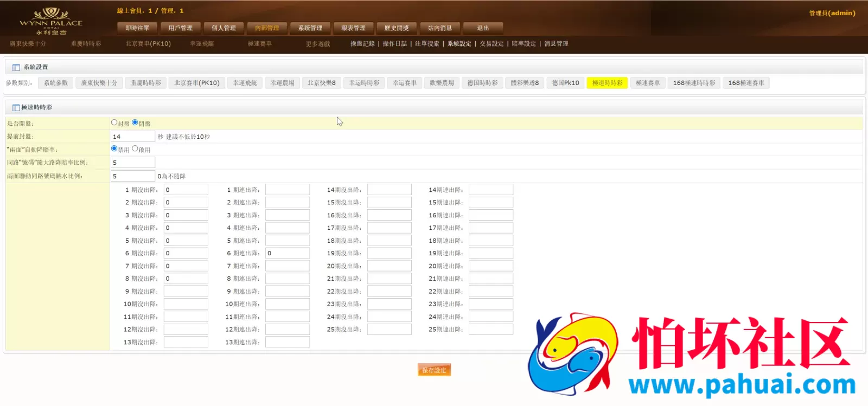Screen dimensions: 868x406
Task: Go to 更多遊戲 in the game bar
Action: (318, 44)
